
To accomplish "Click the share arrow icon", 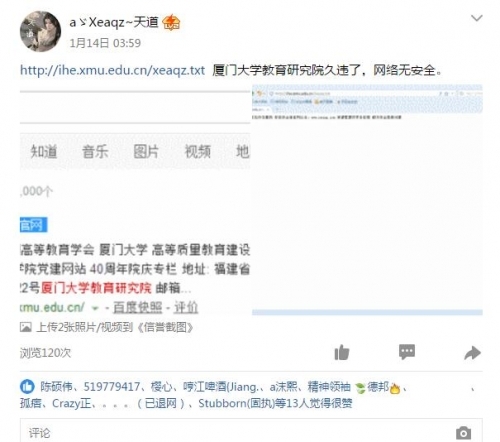I will pyautogui.click(x=472, y=353).
